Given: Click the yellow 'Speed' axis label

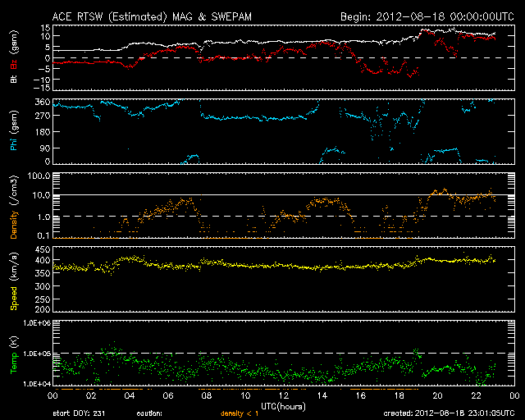Looking at the screenshot, I should pos(14,299).
